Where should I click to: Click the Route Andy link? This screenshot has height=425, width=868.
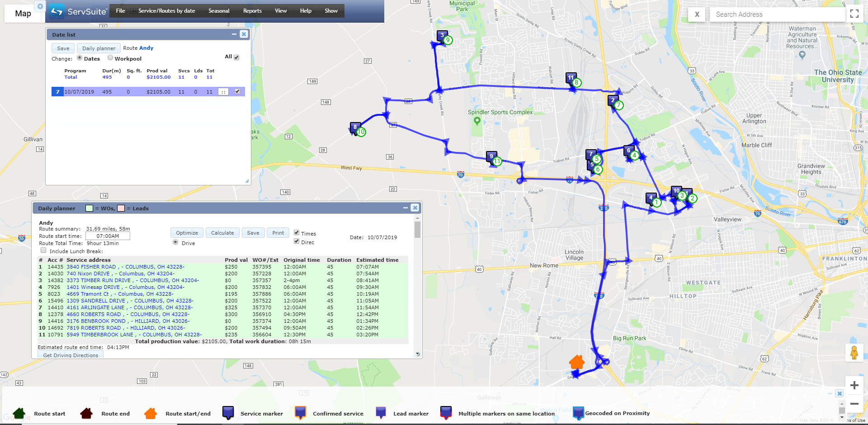tap(146, 48)
